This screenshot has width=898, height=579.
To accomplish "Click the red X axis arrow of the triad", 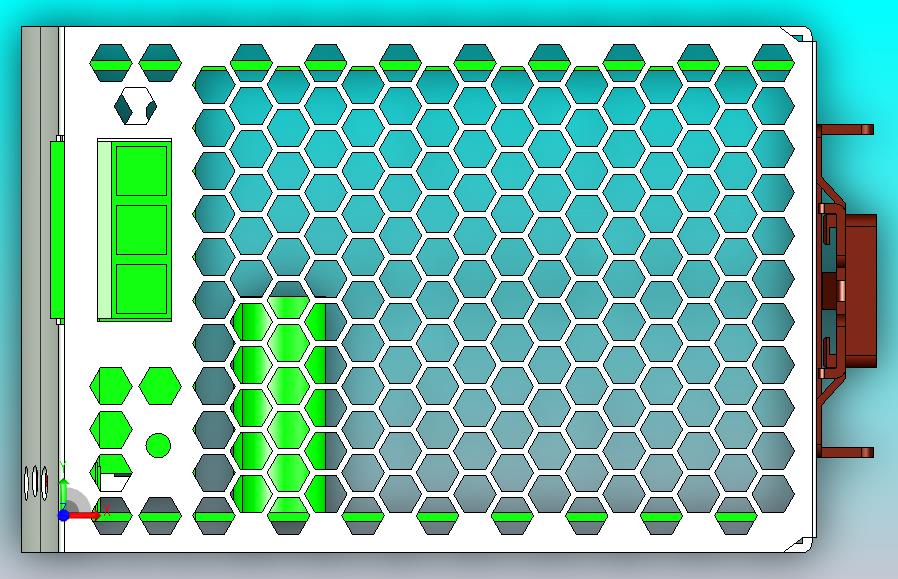I will 85,516.
